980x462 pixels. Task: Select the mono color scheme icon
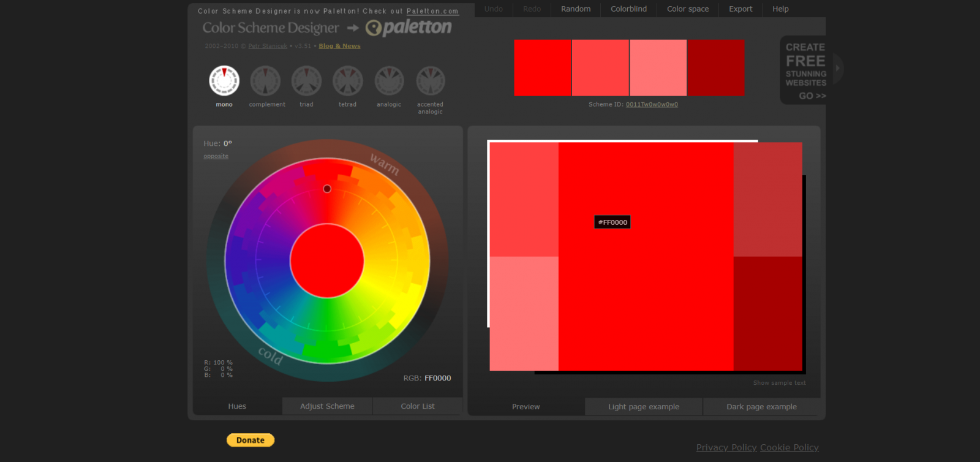(224, 81)
